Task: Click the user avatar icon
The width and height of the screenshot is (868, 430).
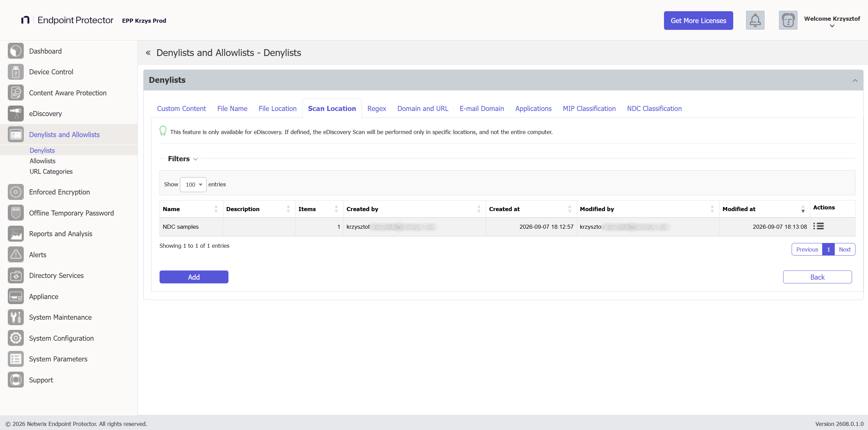Action: (788, 20)
